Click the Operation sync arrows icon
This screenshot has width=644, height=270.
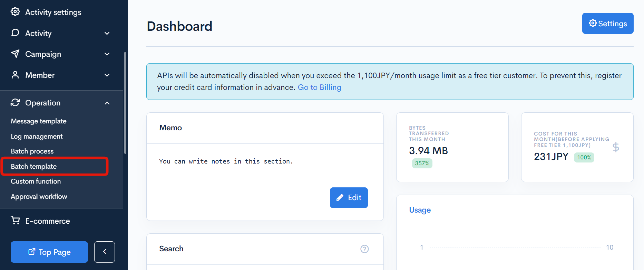coord(16,102)
